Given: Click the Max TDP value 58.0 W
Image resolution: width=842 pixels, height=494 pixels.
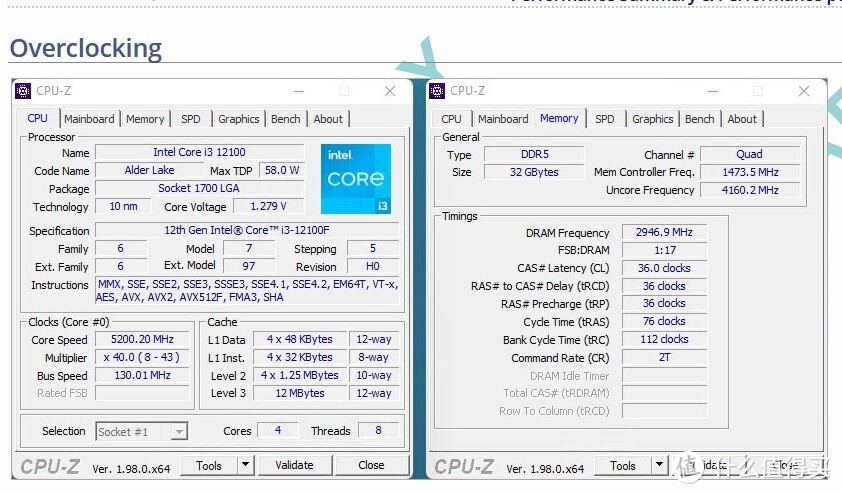Looking at the screenshot, I should click(282, 170).
